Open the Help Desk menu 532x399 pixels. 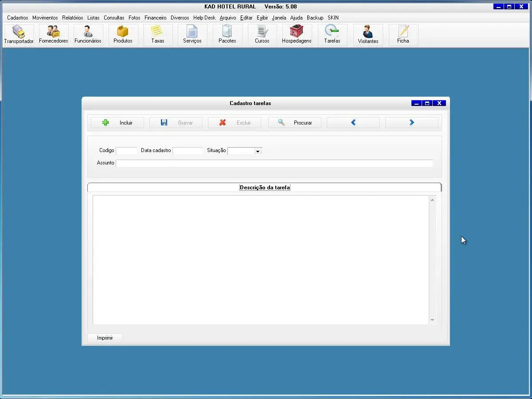(x=204, y=18)
